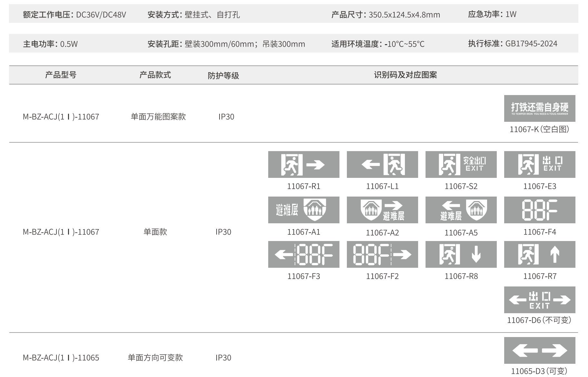Select the 11067-R1 right arrow exit sign
The width and height of the screenshot is (588, 377).
coord(304,164)
